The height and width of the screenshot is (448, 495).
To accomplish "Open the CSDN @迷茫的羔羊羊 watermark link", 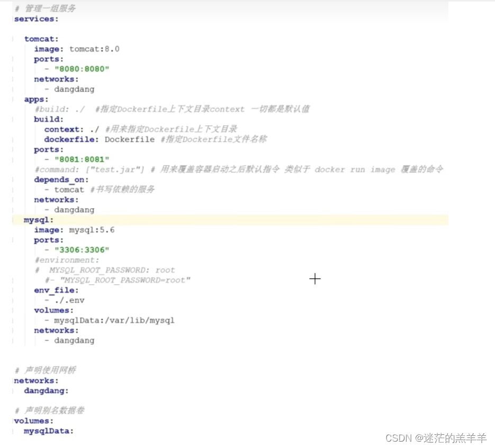I will [436, 438].
